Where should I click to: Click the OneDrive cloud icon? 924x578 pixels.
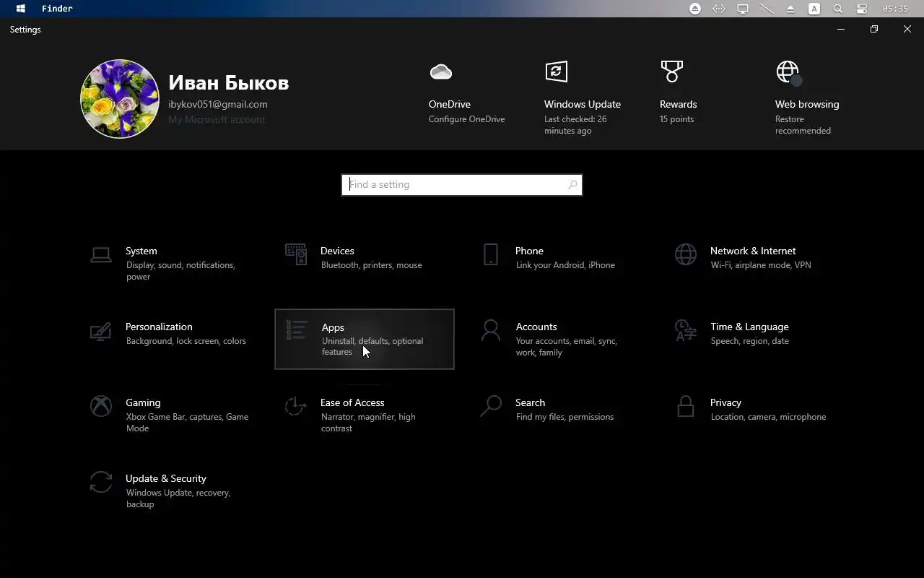[440, 72]
